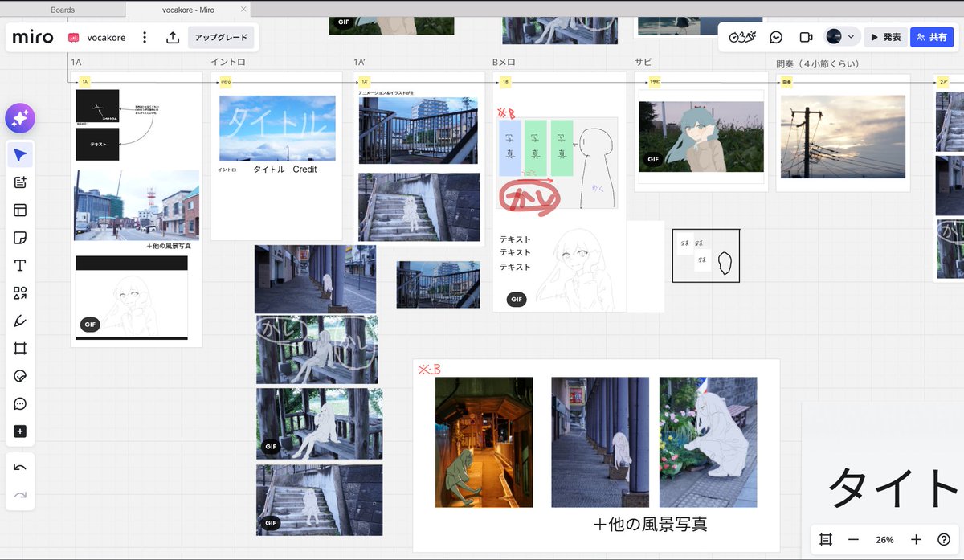The image size is (964, 560).
Task: Select the cursor Select tool
Action: 20,155
